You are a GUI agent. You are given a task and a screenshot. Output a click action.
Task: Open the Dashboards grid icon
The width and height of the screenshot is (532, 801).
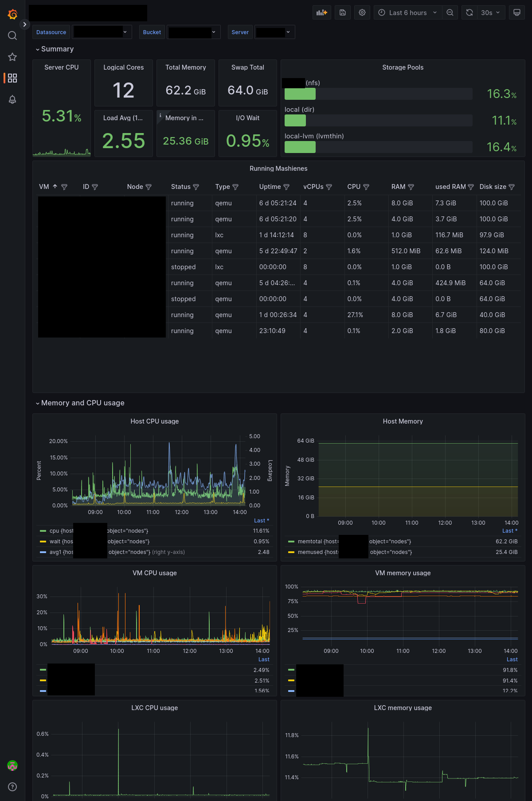click(x=12, y=78)
